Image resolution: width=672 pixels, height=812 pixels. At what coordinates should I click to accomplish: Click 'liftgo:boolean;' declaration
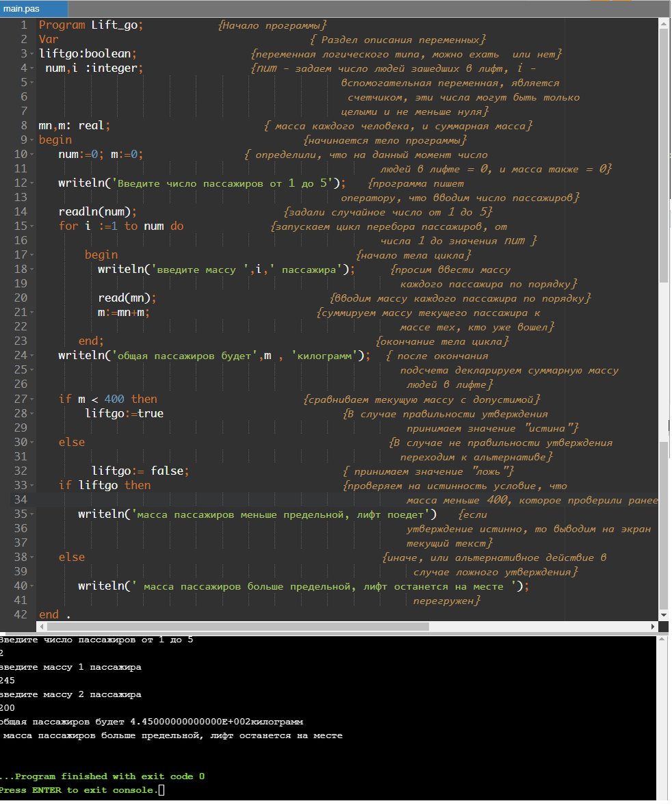tap(88, 54)
